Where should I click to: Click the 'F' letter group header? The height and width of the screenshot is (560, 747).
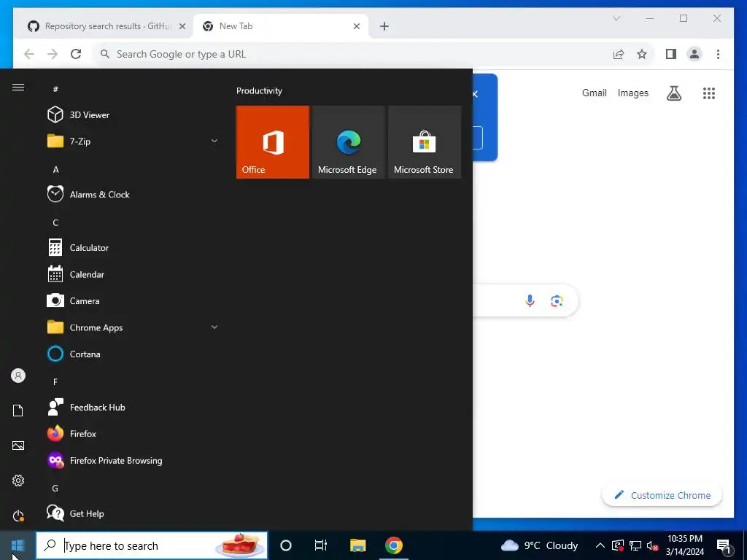click(55, 382)
